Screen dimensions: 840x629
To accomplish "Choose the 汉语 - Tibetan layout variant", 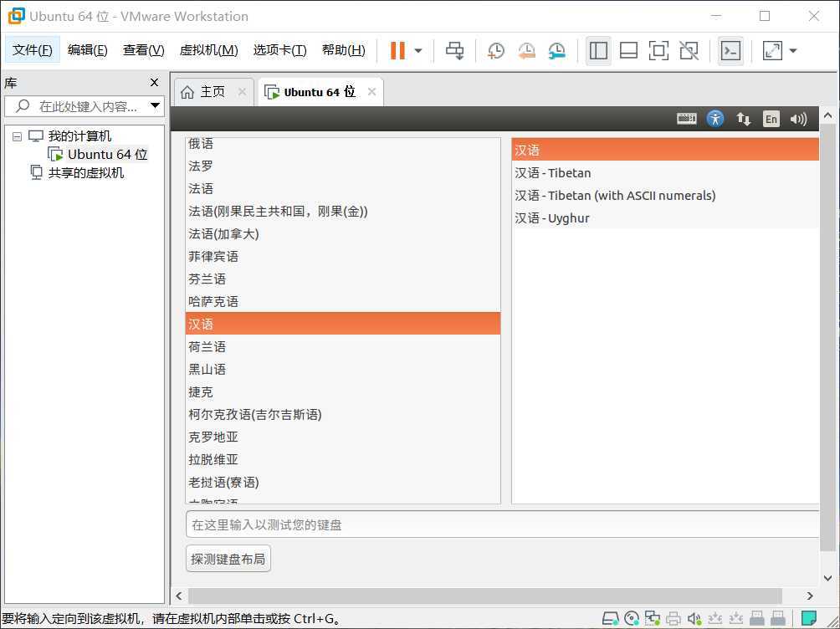I will coord(665,173).
